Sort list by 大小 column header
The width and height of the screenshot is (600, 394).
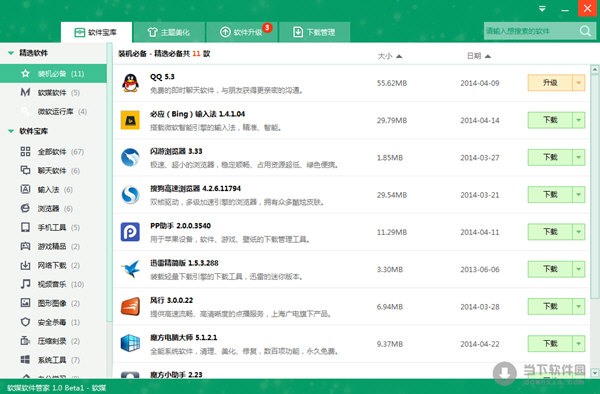(x=390, y=56)
